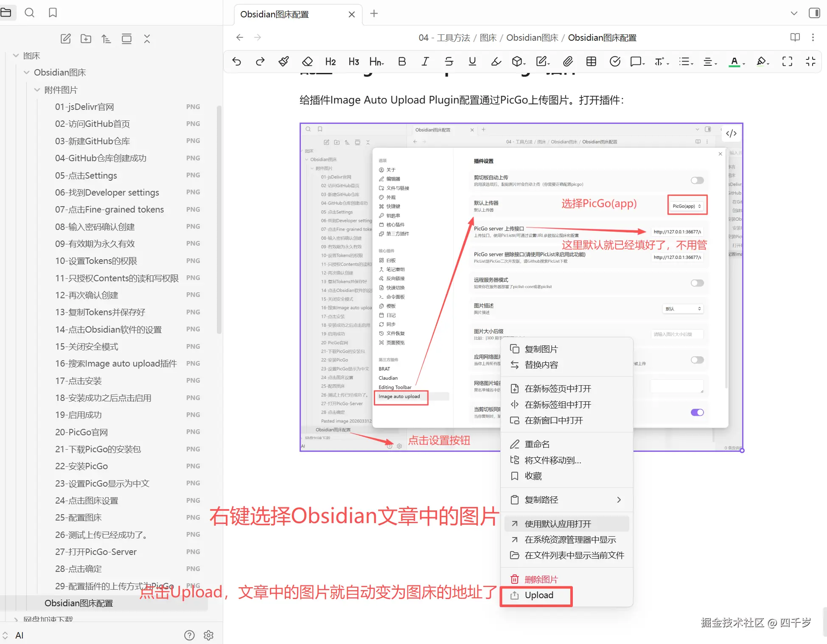This screenshot has width=827, height=644.
Task: Insert a table using the table icon
Action: coord(591,62)
